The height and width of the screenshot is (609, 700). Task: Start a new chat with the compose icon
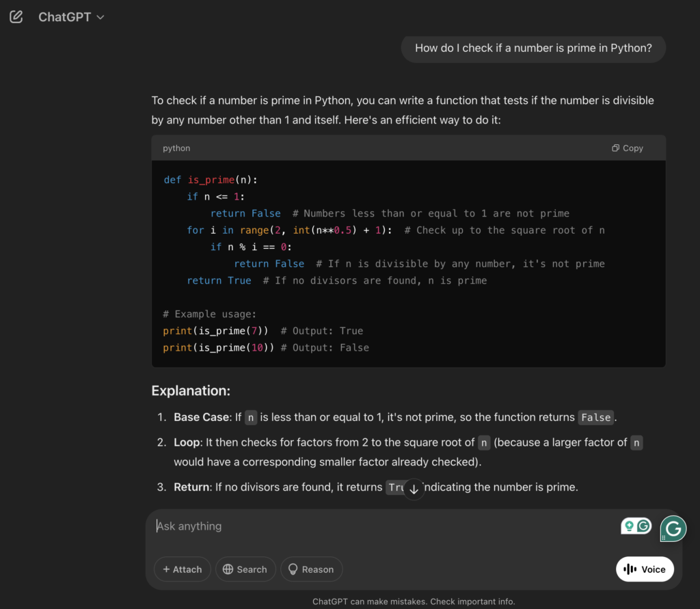click(x=16, y=17)
